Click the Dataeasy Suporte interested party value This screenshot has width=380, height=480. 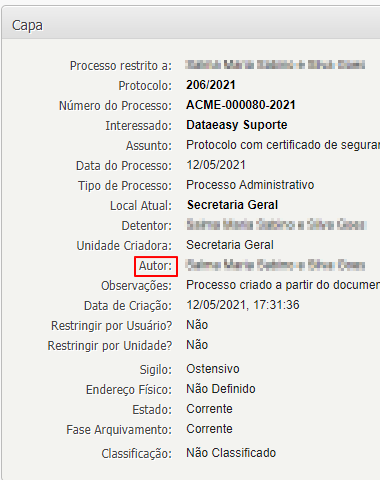[237, 125]
